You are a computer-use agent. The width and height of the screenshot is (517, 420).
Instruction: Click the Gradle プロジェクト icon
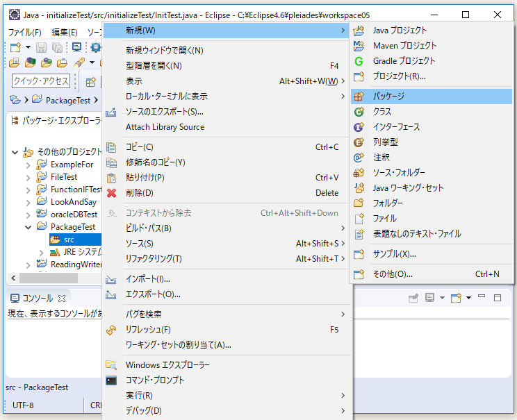[359, 61]
